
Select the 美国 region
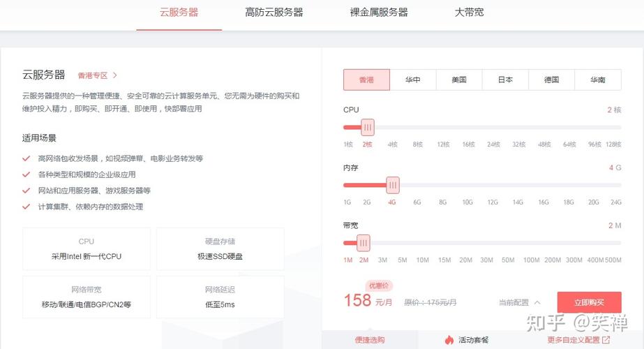pyautogui.click(x=459, y=80)
